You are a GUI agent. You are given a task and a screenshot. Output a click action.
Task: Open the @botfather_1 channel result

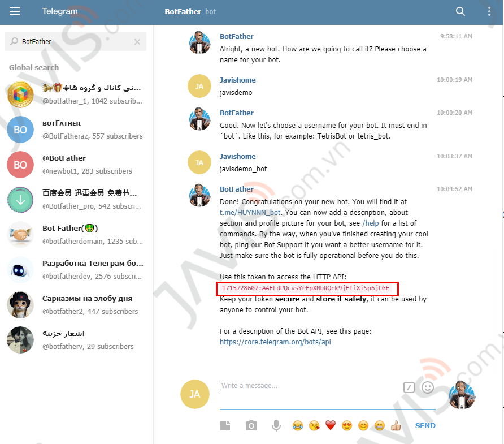point(76,94)
